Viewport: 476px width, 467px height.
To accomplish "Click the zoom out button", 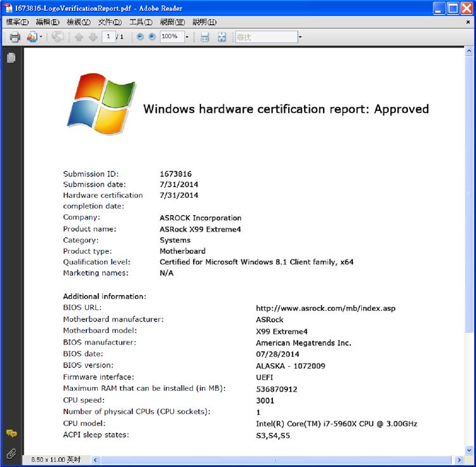I will (x=140, y=37).
